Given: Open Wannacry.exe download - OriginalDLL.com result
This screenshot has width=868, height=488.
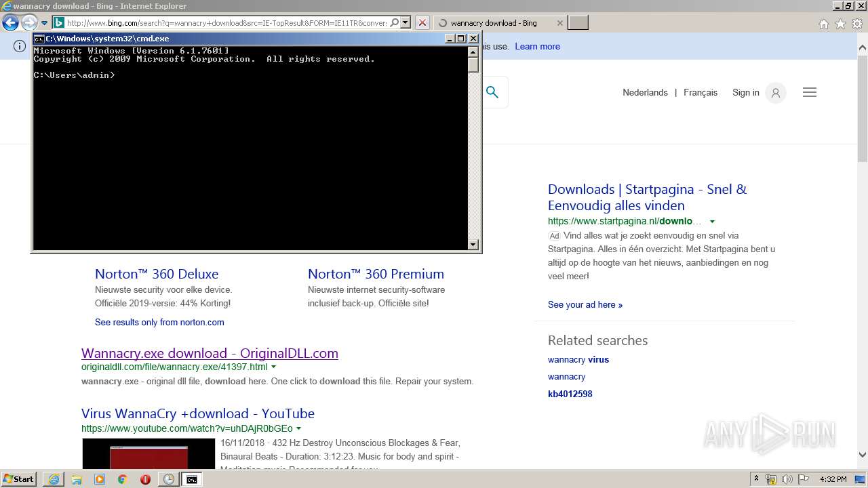Looking at the screenshot, I should pos(210,353).
